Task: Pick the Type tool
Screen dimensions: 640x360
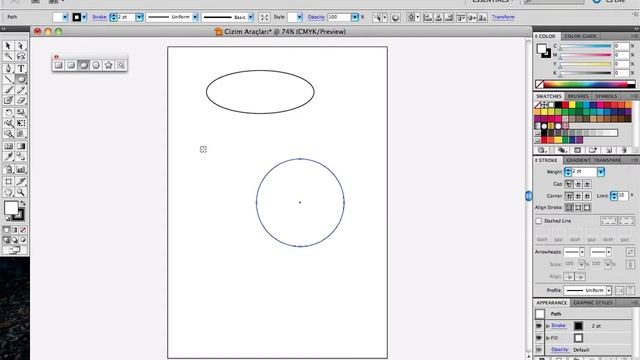Action: click(20, 68)
